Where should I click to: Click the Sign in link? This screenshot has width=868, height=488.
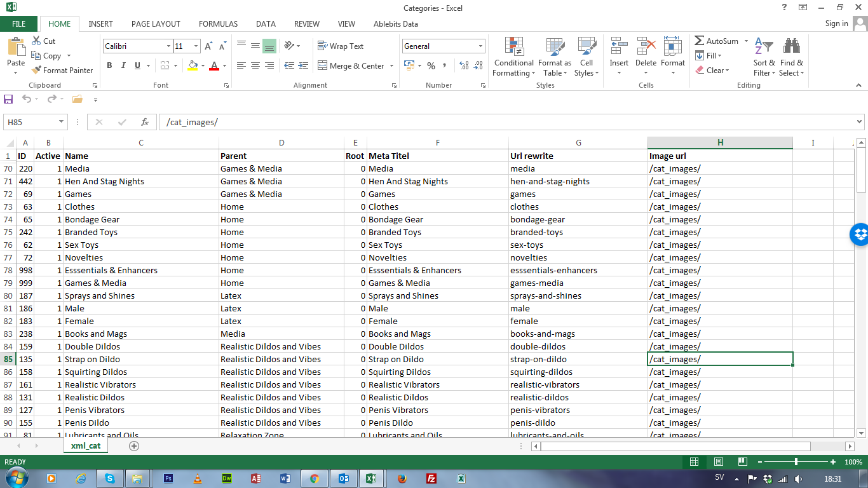click(836, 24)
